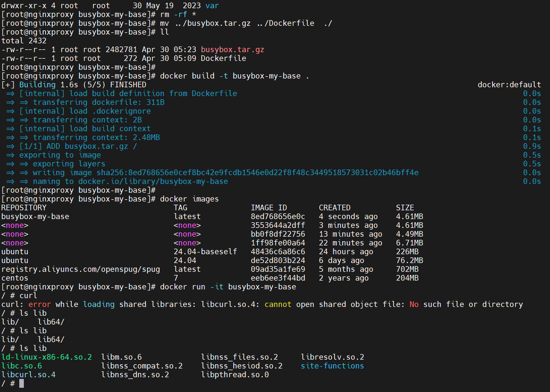This screenshot has width=550, height=392.
Task: Click the centos repository row name
Action: [15, 278]
